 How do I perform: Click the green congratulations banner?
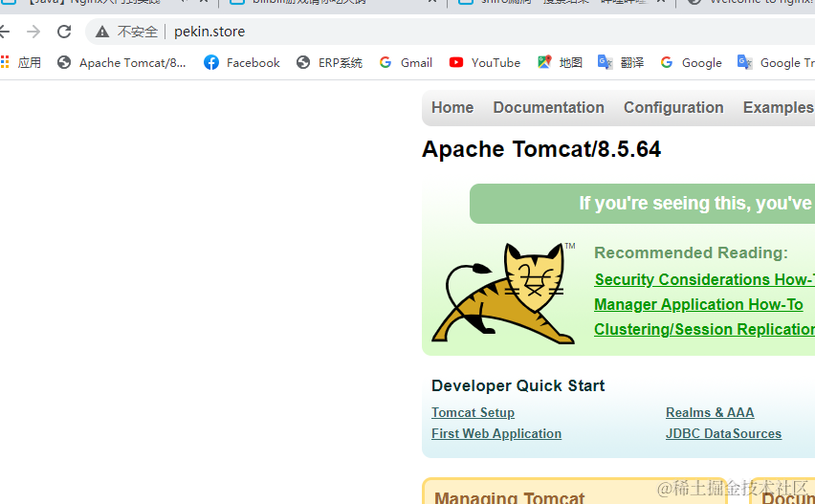pos(643,204)
